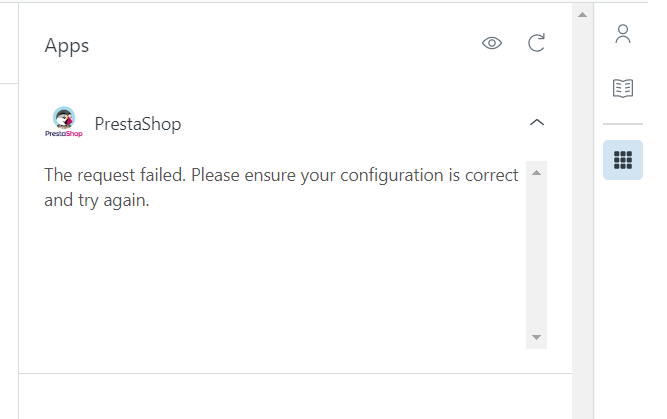Click the blank area below PrestaShop section
667x419 pixels.
point(295,396)
